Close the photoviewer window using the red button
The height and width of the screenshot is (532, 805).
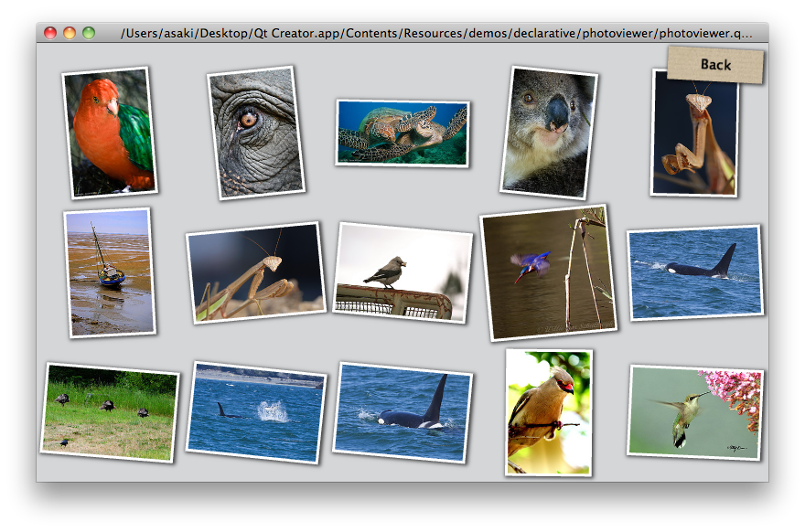coord(50,33)
